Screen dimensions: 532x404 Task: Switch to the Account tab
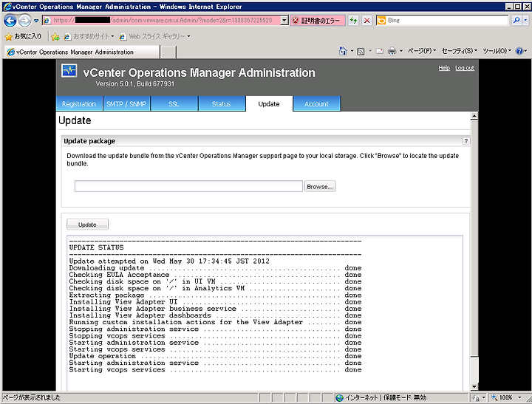(x=316, y=104)
